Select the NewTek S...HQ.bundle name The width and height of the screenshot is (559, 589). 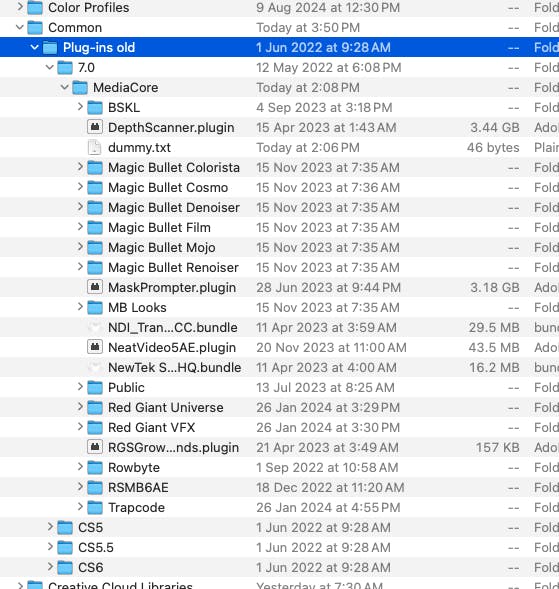(x=175, y=367)
